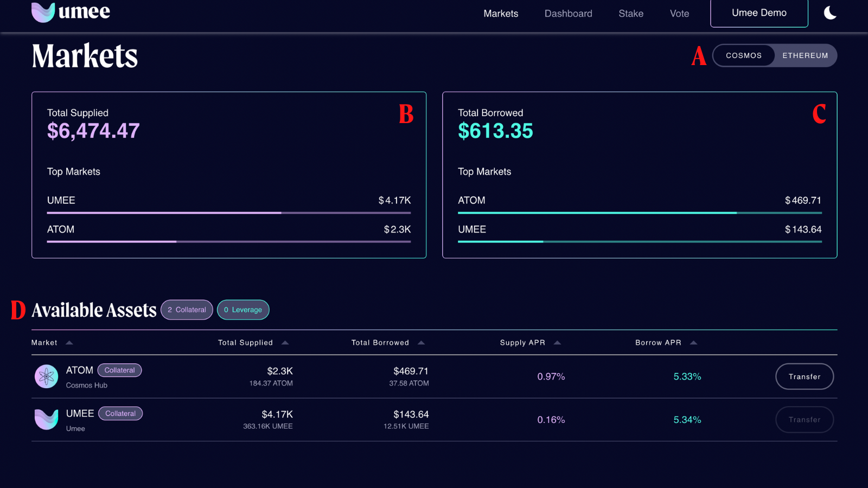Click the Umee Demo button

tap(759, 13)
